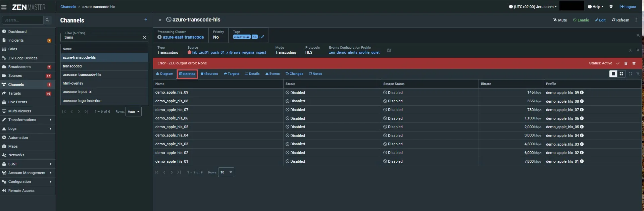
Task: Go to next page in channels list
Action: 79,112
